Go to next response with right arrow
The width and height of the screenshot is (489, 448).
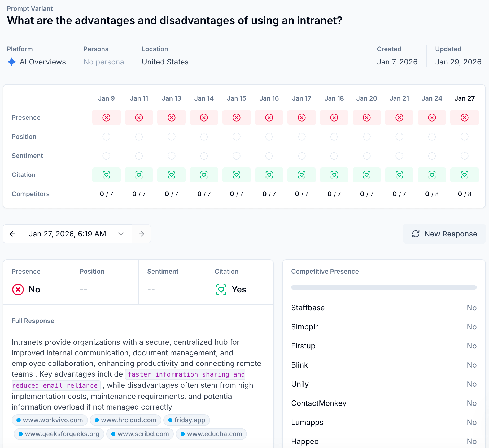141,234
